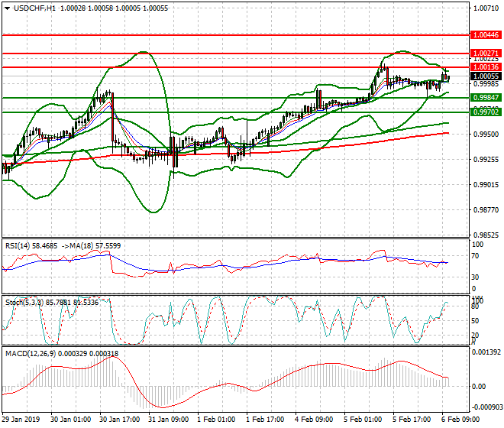Click the 4 Feb 09:00 time axis label
504x428 pixels.
(x=314, y=420)
